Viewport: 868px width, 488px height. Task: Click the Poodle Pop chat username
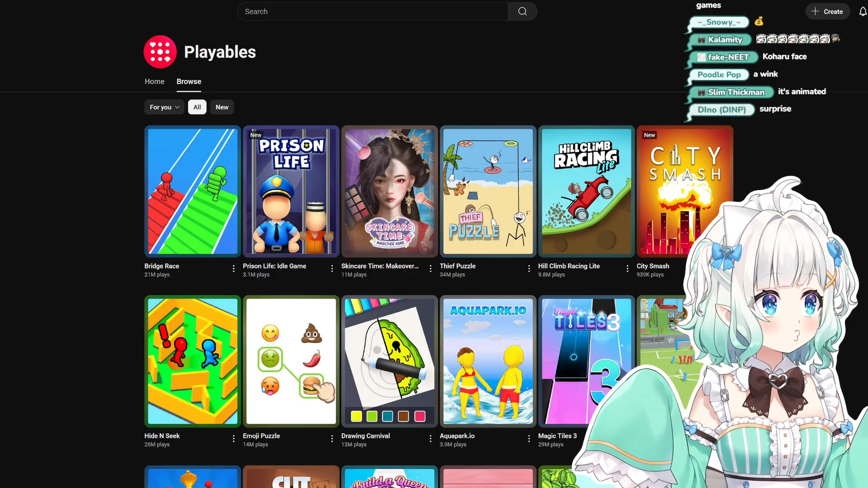(719, 75)
